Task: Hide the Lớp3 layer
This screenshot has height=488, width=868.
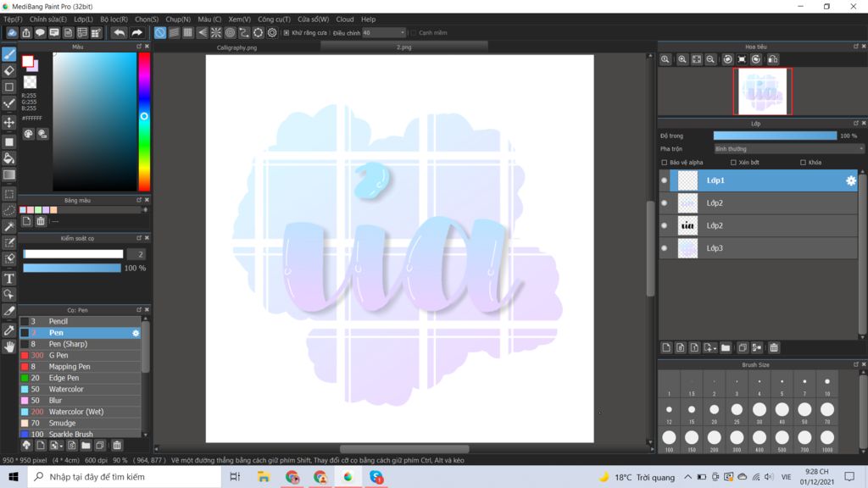Action: tap(665, 248)
